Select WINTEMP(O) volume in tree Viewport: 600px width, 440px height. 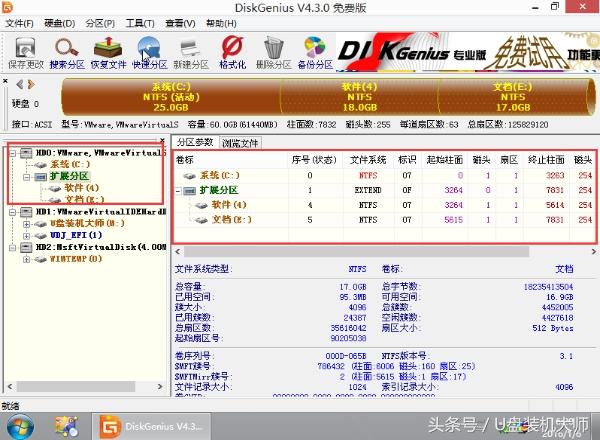(76, 259)
